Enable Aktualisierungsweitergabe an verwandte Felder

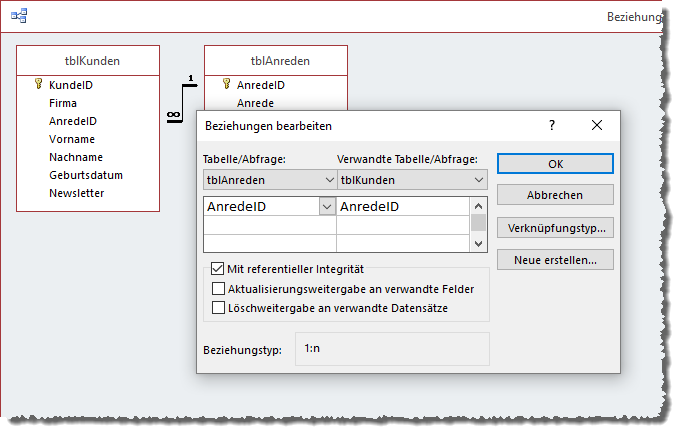pyautogui.click(x=218, y=288)
